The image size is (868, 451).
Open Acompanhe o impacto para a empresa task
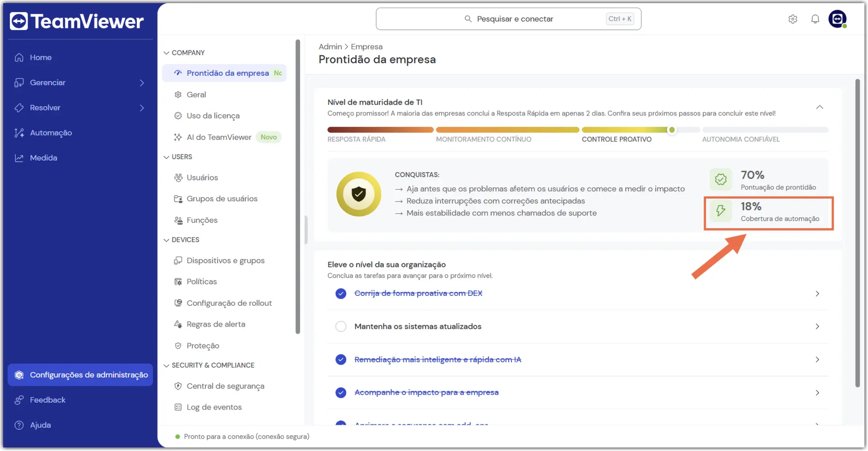(x=578, y=393)
